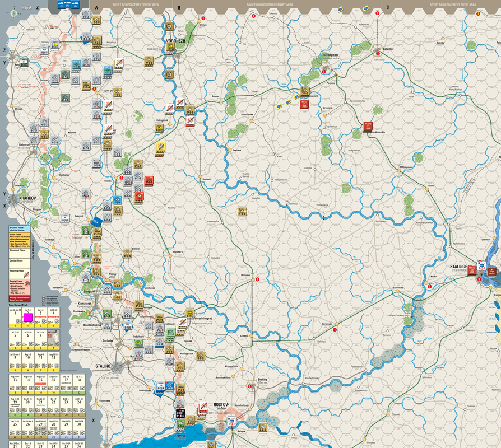Click the entry area letter C
The image size is (501, 448).
pos(388,7)
